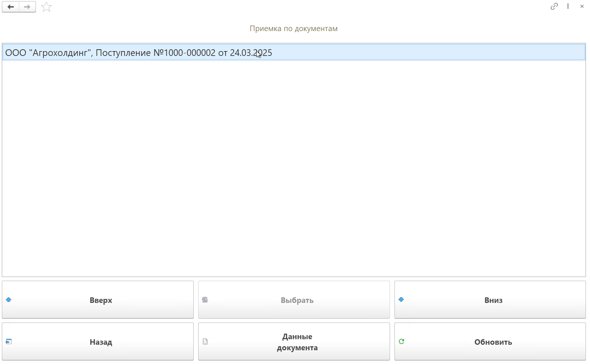Screen dimensions: 590x364
Task: Open Данные документа via its label
Action: point(297,342)
